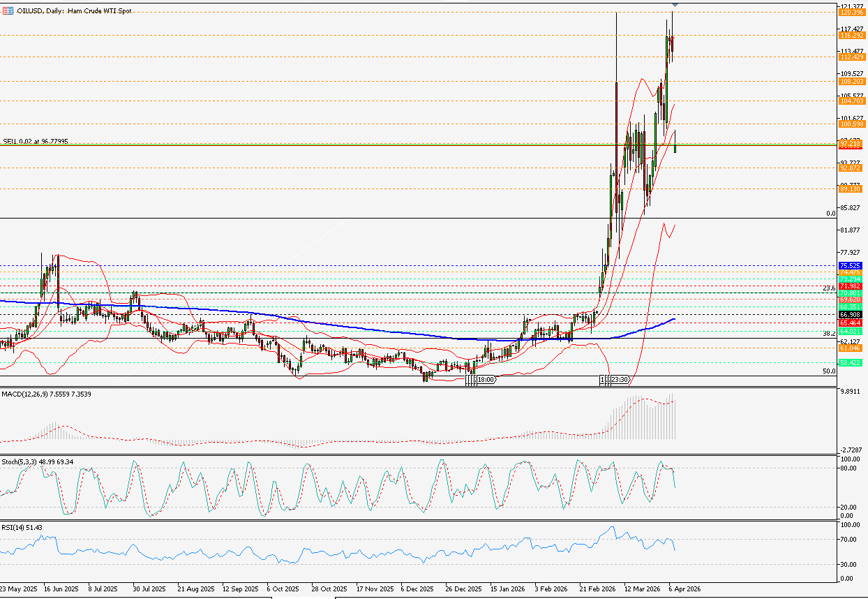
Task: Click the 23:30 time marker label
Action: tap(620, 380)
